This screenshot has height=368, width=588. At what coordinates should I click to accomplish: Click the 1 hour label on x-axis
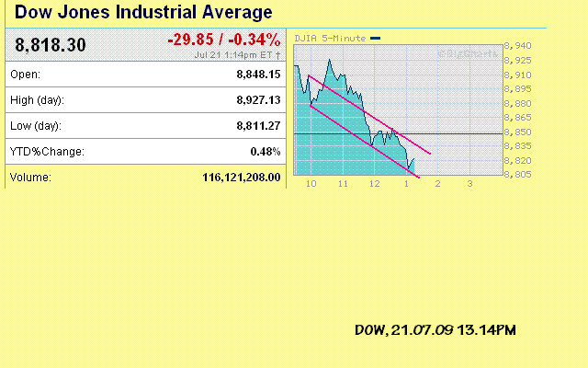tap(406, 184)
